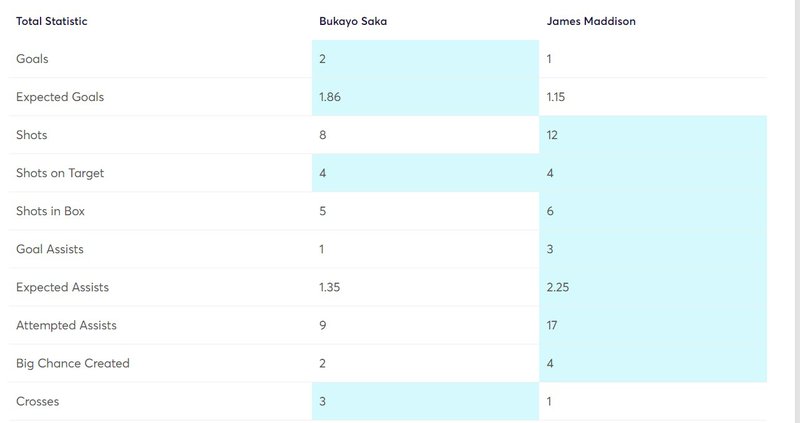This screenshot has width=800, height=423.
Task: Select Saka's Attempted Assists value of 9
Action: point(322,325)
